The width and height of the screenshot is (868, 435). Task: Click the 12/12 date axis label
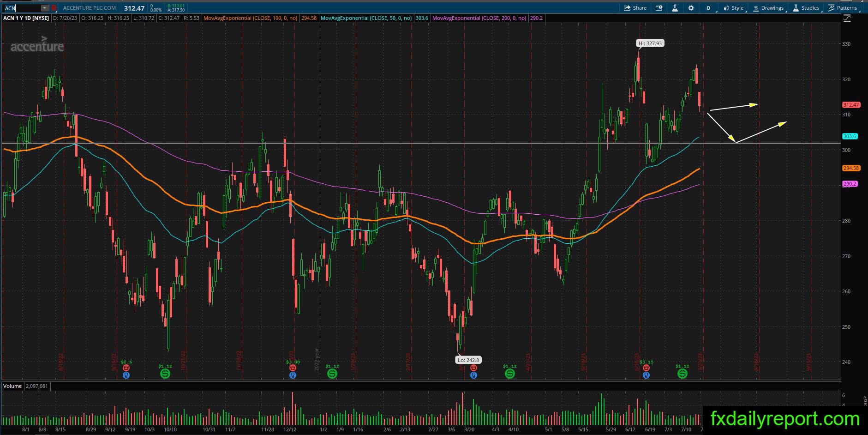(x=289, y=429)
